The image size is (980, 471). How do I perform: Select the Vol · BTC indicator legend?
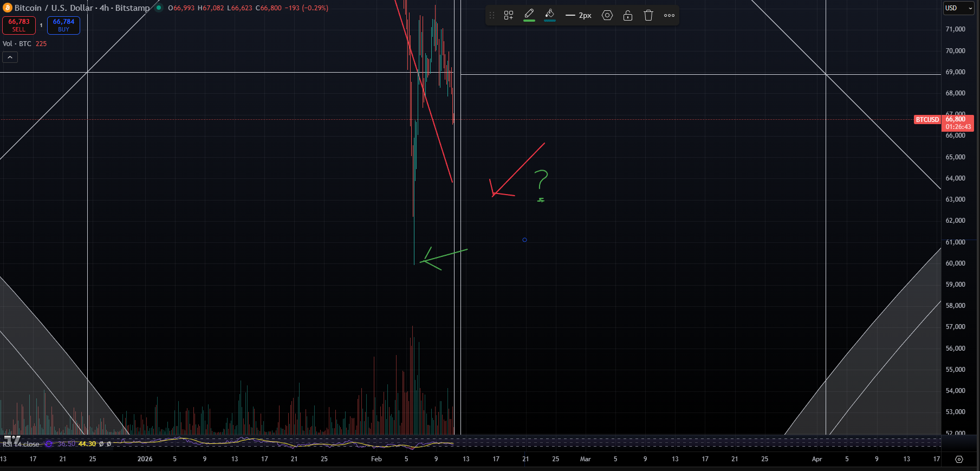[17, 43]
